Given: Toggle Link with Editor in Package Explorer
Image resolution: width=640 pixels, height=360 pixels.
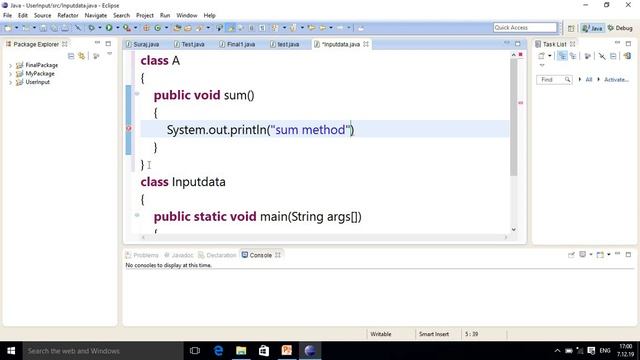Looking at the screenshot, I should pyautogui.click(x=82, y=56).
